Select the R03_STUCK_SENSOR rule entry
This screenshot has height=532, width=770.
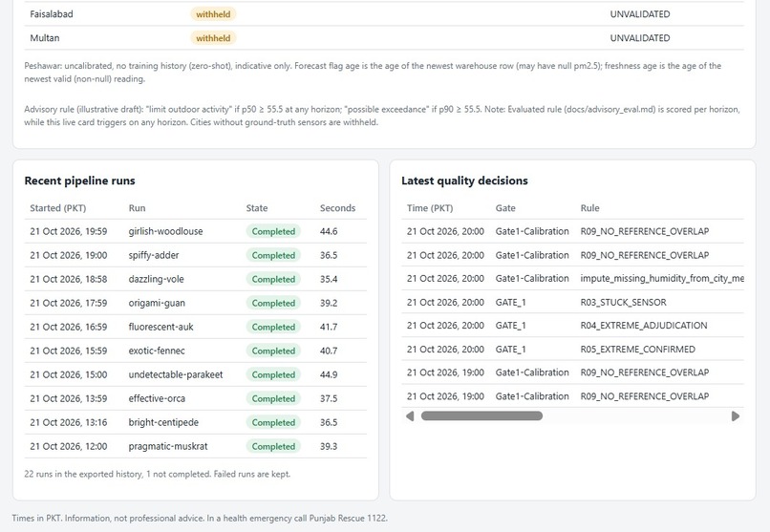pyautogui.click(x=623, y=303)
